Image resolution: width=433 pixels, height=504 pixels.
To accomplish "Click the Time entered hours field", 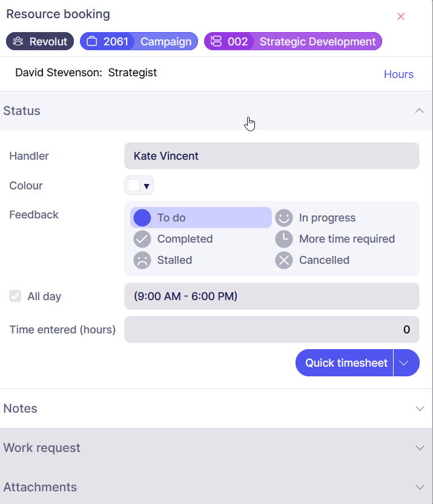I will [271, 330].
